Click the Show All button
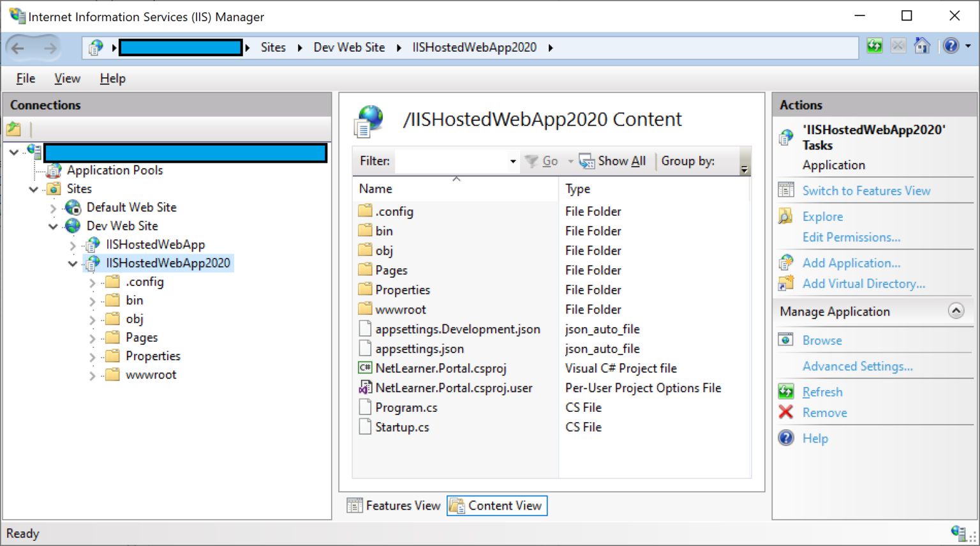This screenshot has height=546, width=980. 612,162
